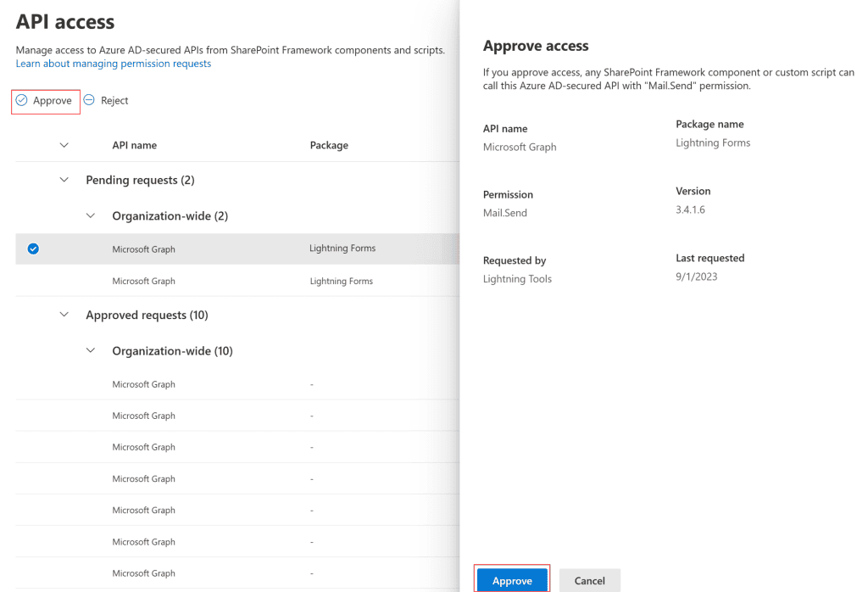Collapse the Pending requests (2) group
The width and height of the screenshot is (868, 592).
coord(64,180)
